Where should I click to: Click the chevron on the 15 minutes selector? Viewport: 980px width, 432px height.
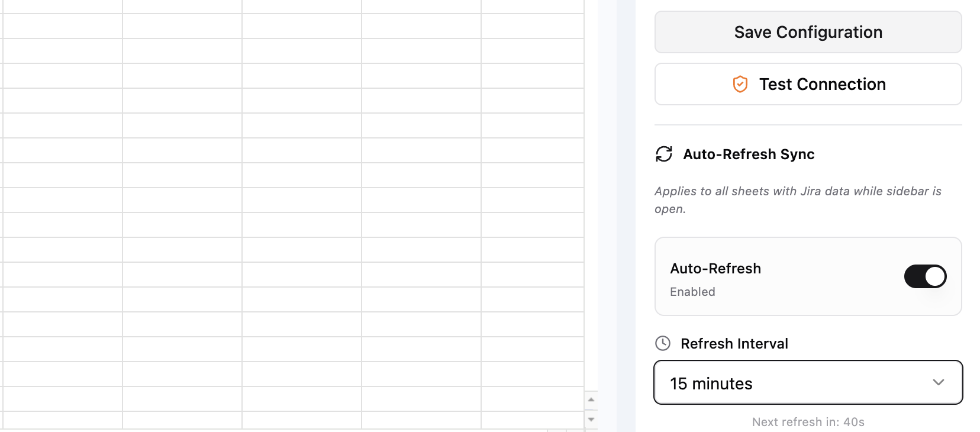click(x=938, y=382)
